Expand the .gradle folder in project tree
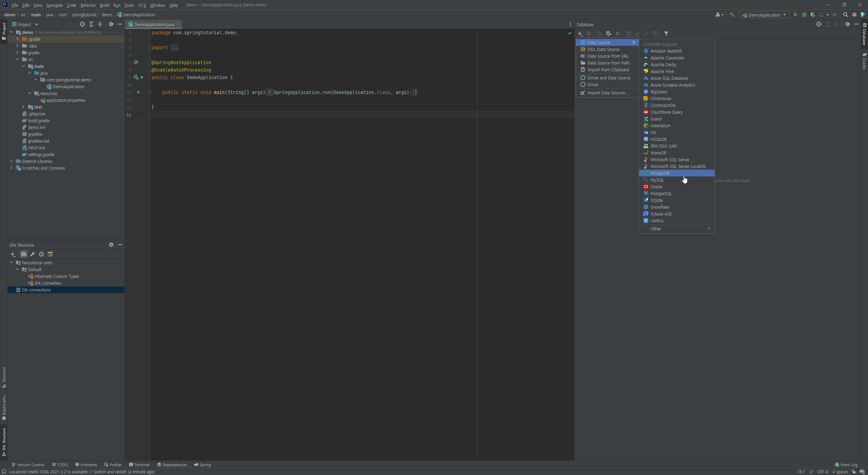The image size is (868, 475). click(x=17, y=39)
